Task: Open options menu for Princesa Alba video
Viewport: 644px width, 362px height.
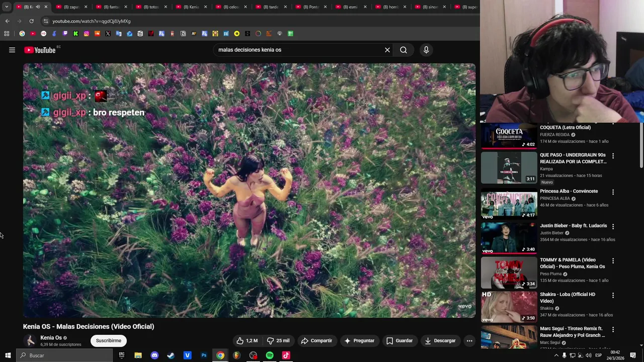Action: pos(613,192)
